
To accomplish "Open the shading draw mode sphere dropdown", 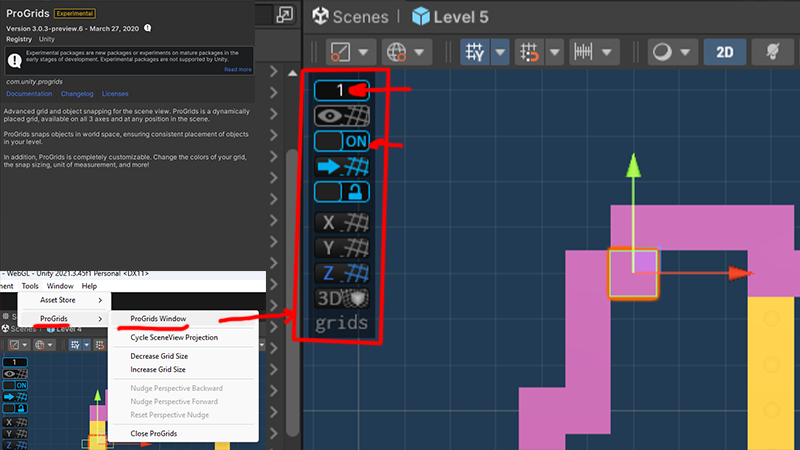I will pos(672,52).
